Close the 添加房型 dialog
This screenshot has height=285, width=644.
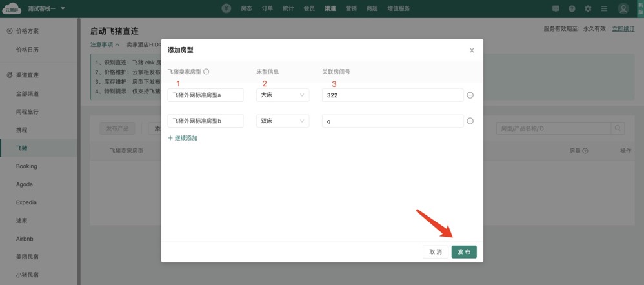point(472,50)
